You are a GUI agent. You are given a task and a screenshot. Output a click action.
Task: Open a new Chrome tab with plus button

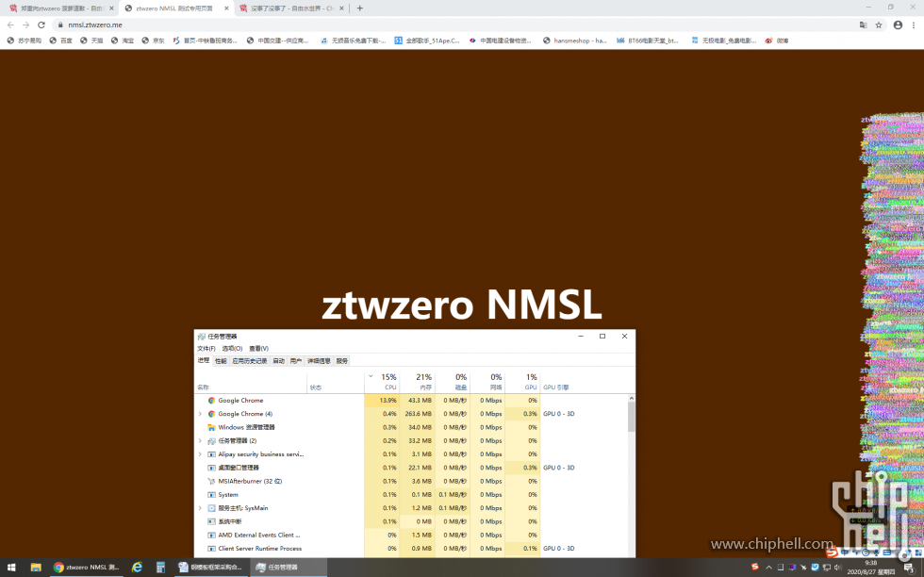tap(359, 8)
